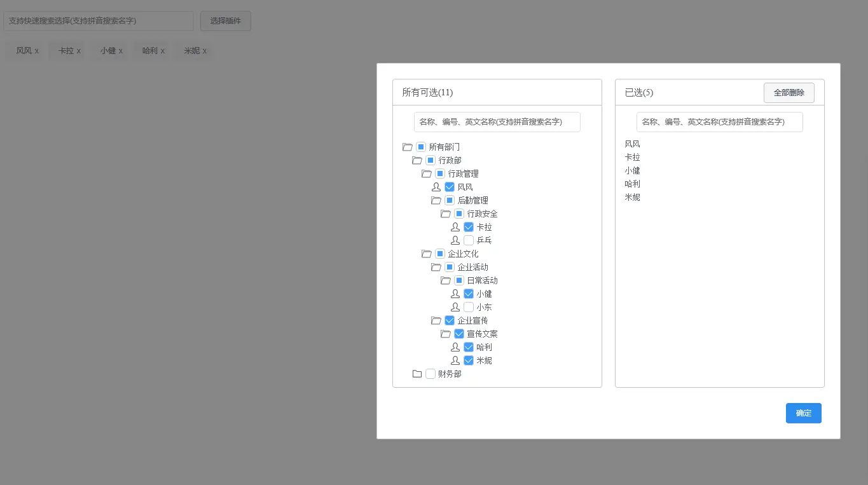Uncheck the 小健 checkbox
The width and height of the screenshot is (868, 485).
point(469,294)
